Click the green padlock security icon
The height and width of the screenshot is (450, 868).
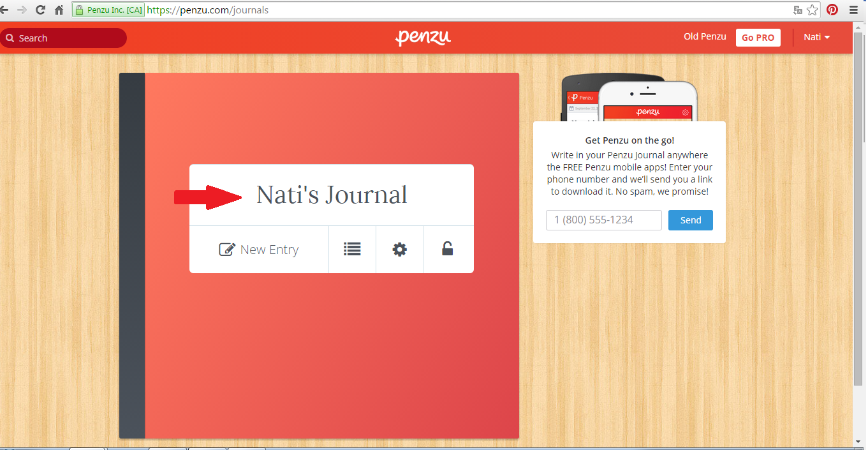click(79, 10)
